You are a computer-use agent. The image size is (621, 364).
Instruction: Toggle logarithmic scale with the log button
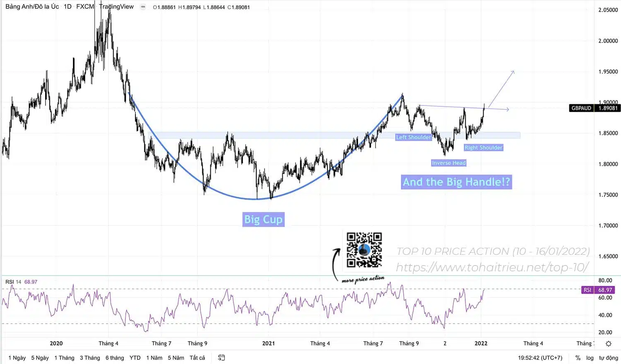tap(590, 357)
